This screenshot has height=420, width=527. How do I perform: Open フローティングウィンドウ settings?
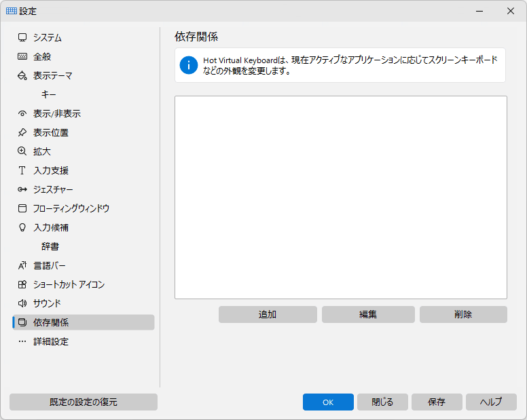point(84,208)
